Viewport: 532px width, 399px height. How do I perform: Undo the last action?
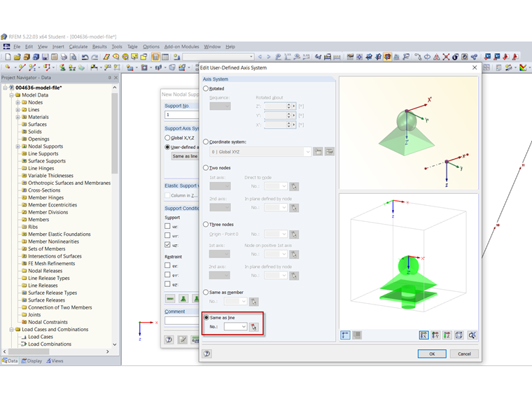tap(85, 57)
